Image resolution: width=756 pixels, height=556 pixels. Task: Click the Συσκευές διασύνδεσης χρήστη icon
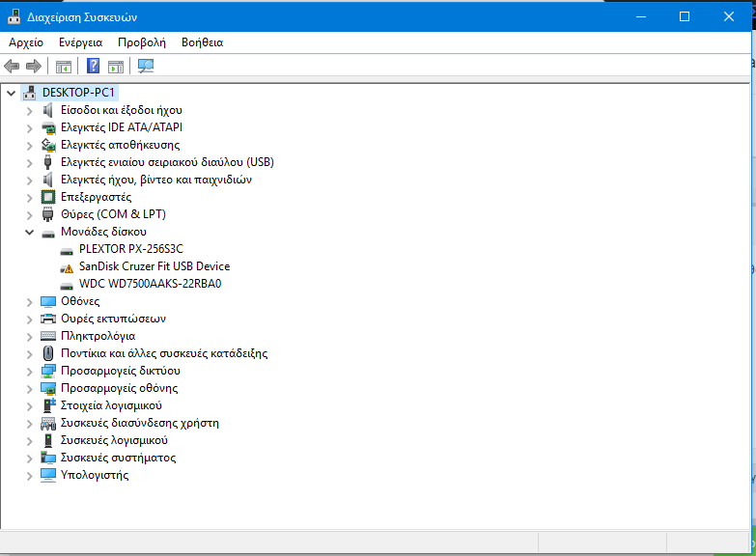(48, 424)
